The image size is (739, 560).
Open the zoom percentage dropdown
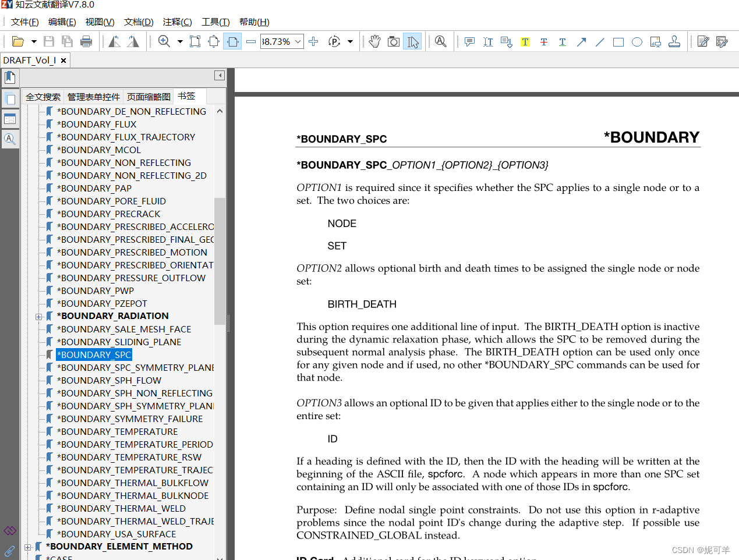pyautogui.click(x=298, y=41)
